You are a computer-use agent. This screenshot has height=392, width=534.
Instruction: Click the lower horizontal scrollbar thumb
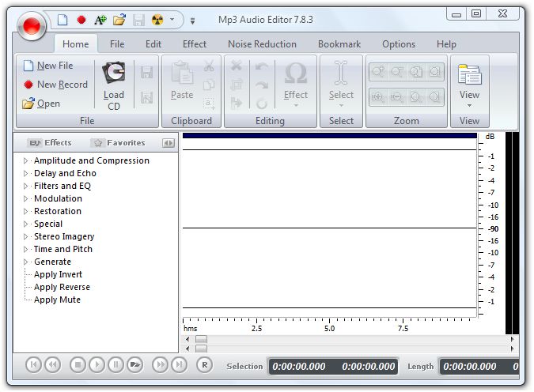pyautogui.click(x=201, y=349)
